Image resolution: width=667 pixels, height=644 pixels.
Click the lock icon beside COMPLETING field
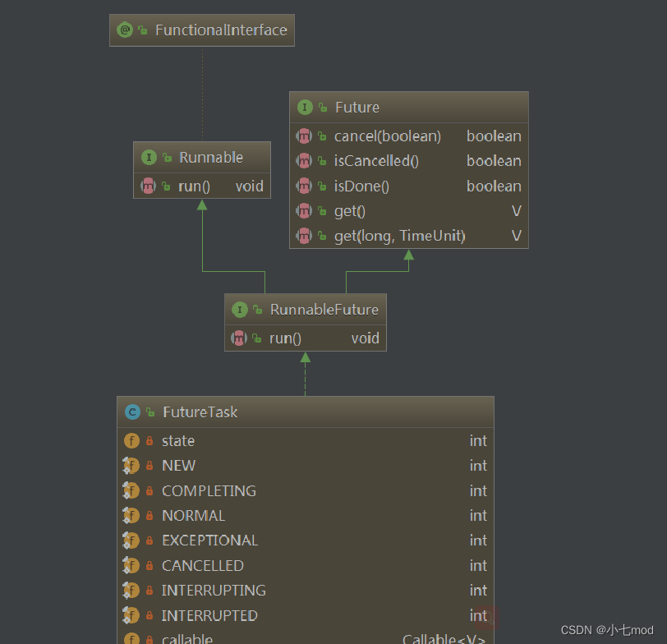(x=149, y=491)
